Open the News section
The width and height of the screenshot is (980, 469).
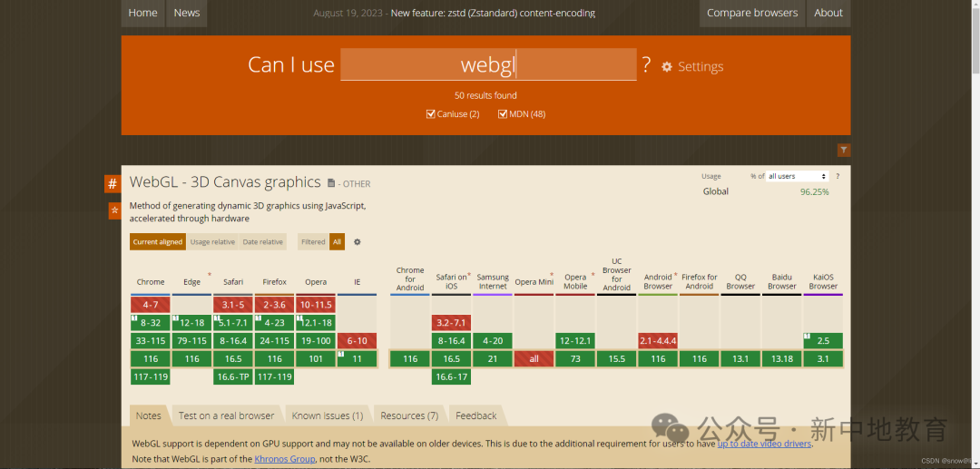coord(187,13)
